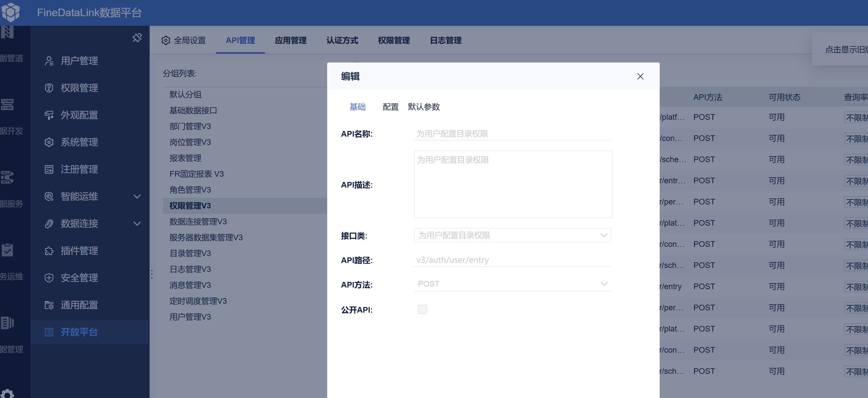The height and width of the screenshot is (398, 868).
Task: Select the 基础 tab in the dialog
Action: [x=358, y=107]
